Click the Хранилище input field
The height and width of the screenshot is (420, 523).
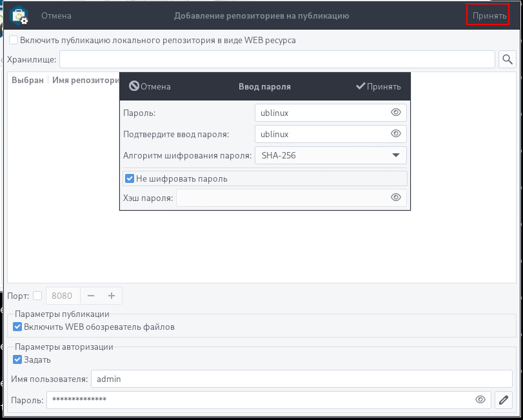277,59
